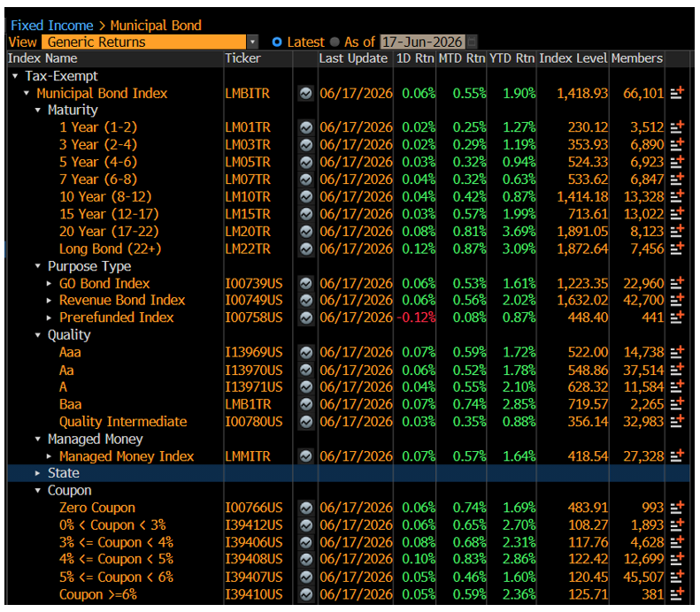Go to Fixed Income breadcrumb link
This screenshot has width=700, height=612.
pyautogui.click(x=52, y=26)
